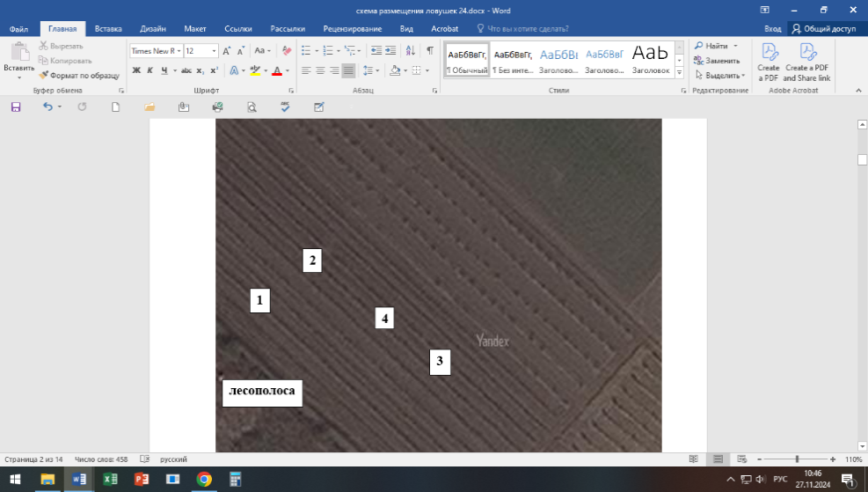Viewport: 868px width, 492px height.
Task: Switch to the Макет tab
Action: pyautogui.click(x=195, y=29)
